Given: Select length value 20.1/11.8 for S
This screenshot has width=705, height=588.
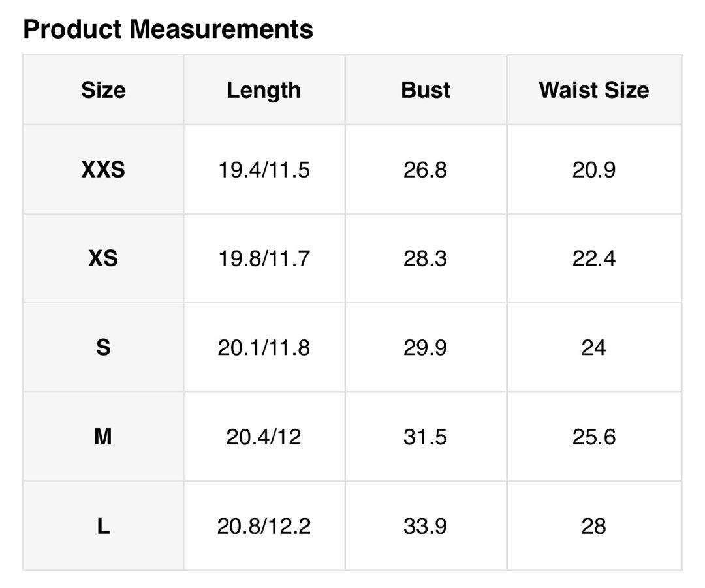Looking at the screenshot, I should (x=264, y=348).
